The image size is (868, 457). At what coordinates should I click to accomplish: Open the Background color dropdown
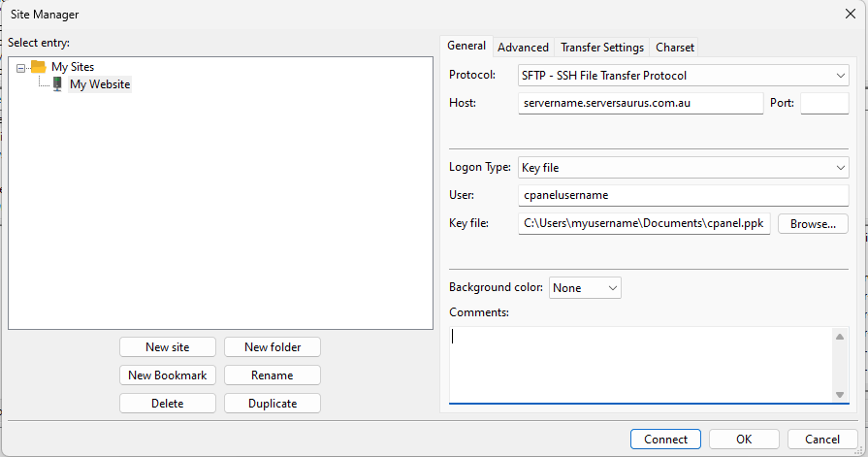[x=585, y=288]
